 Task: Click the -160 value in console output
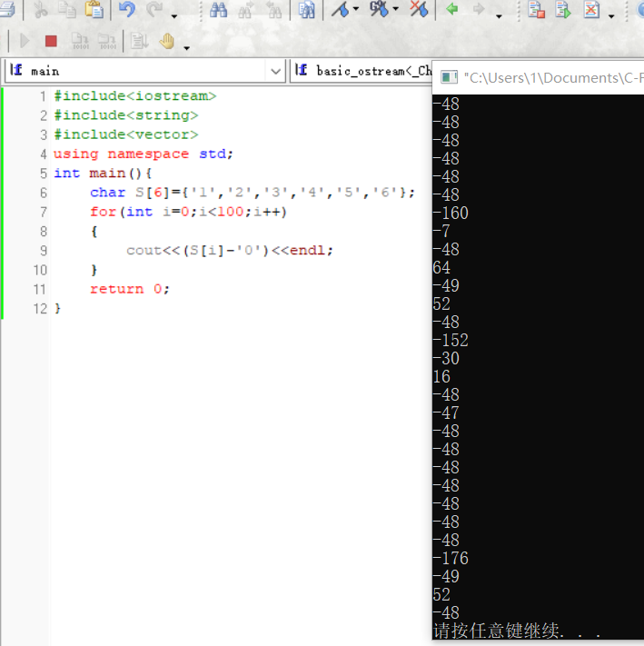pyautogui.click(x=451, y=213)
